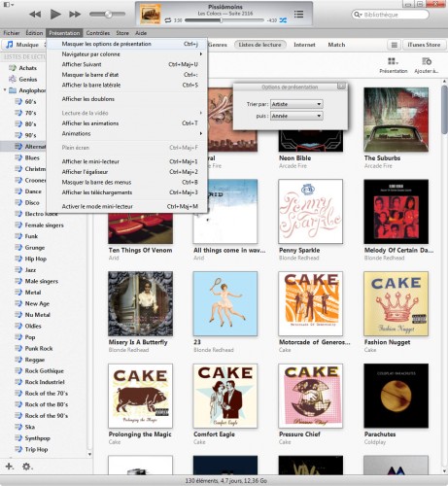Open the puis Année dropdown

(x=296, y=116)
